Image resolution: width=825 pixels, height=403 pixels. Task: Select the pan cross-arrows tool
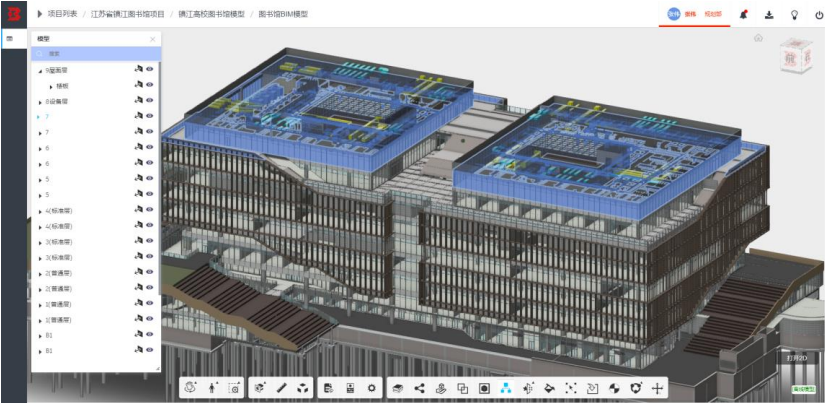657,388
